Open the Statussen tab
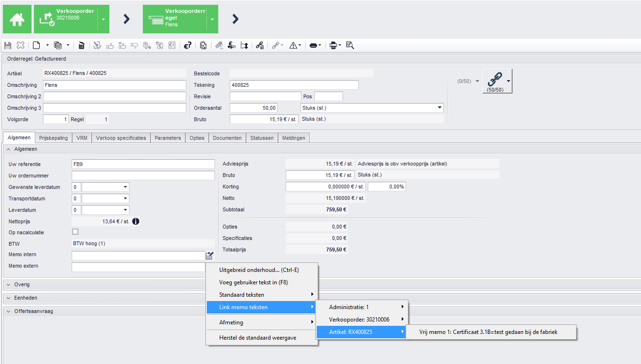The image size is (641, 364). pos(262,138)
